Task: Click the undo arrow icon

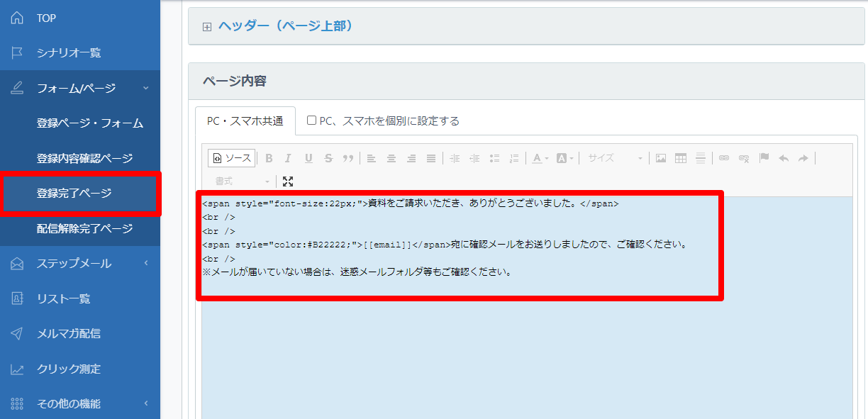Action: 784,158
